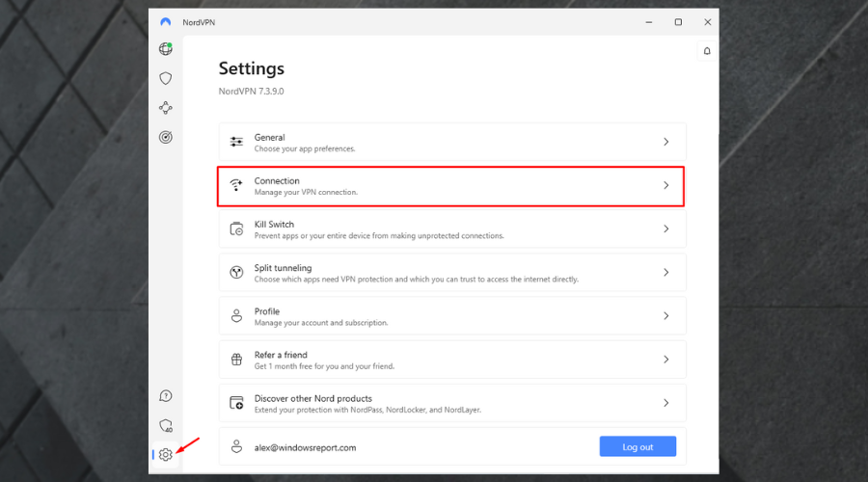Open the target Dark Web Monitor icon
Image resolution: width=868 pixels, height=482 pixels.
click(166, 137)
